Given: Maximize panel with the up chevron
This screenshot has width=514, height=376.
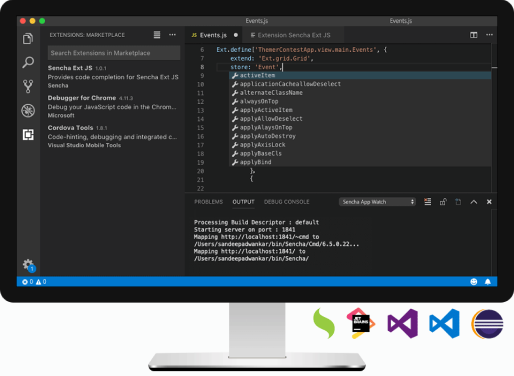Looking at the screenshot, I should (x=473, y=202).
